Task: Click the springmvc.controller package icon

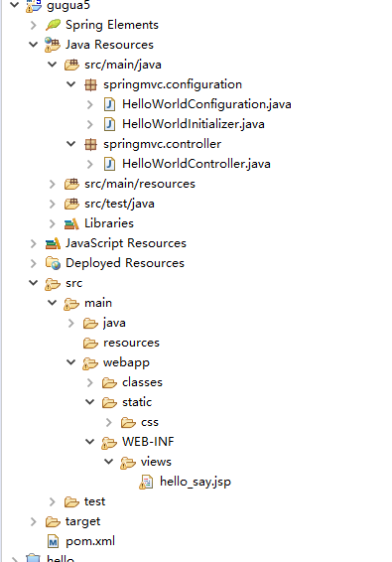Action: coord(90,144)
